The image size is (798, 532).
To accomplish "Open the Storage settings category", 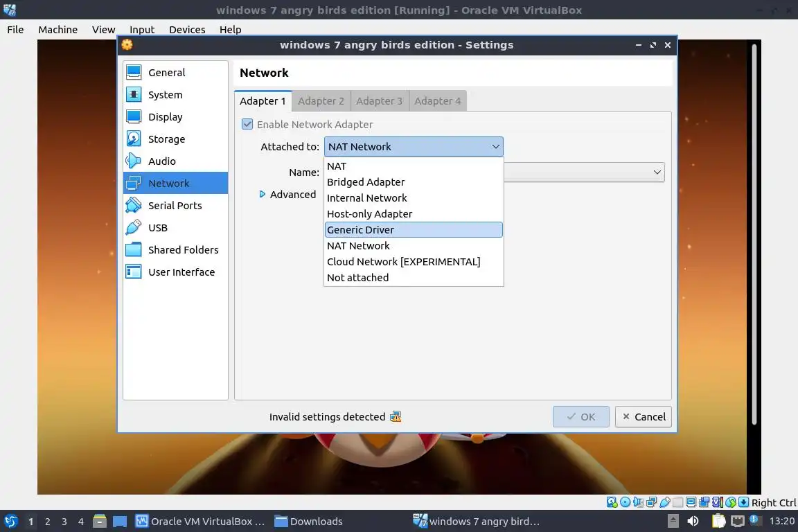I will click(175, 139).
